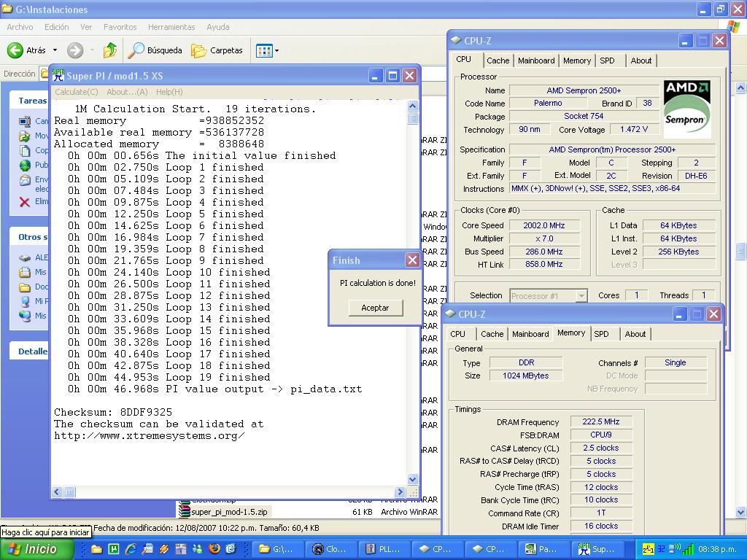747x560 pixels.
Task: Switch to the G:\ Explorer taskbar button
Action: click(276, 549)
